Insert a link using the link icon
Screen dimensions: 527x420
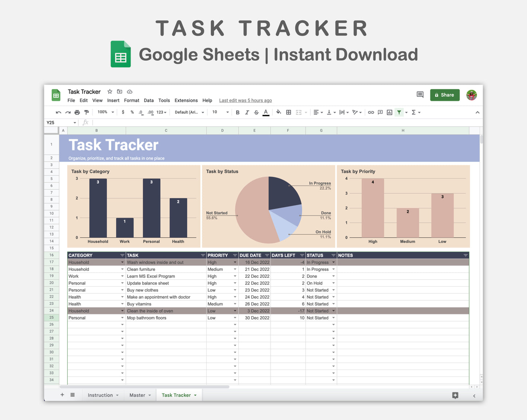click(x=371, y=112)
